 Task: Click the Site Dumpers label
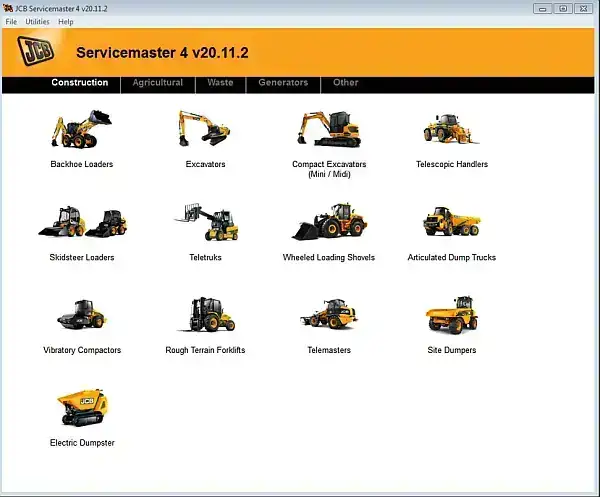[x=452, y=350]
